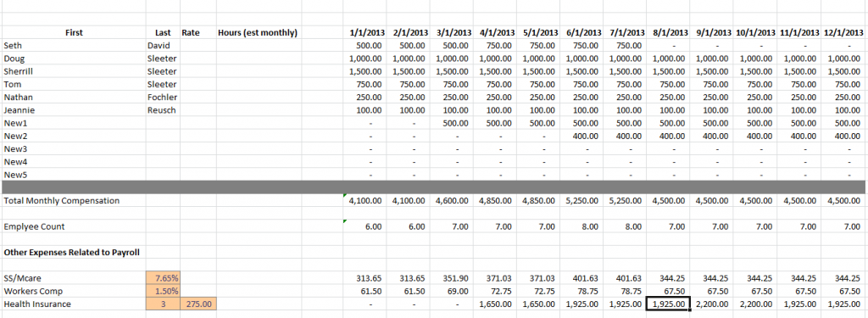Select the last name 'David' cell
The width and height of the screenshot is (868, 318).
coord(163,46)
